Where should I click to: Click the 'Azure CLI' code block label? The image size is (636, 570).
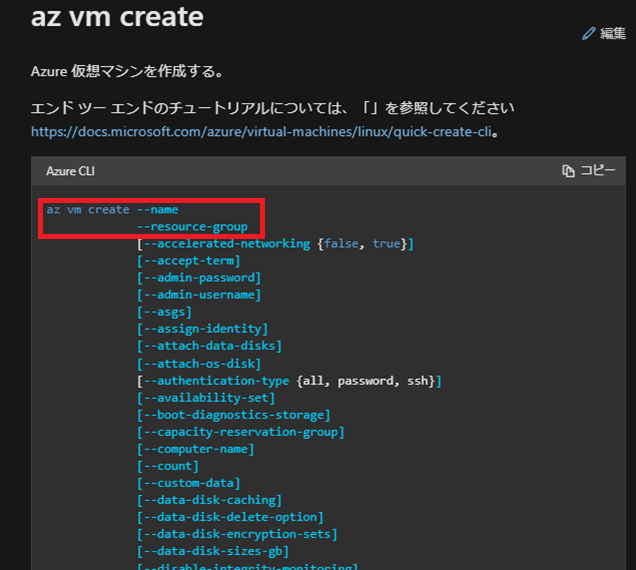[70, 171]
